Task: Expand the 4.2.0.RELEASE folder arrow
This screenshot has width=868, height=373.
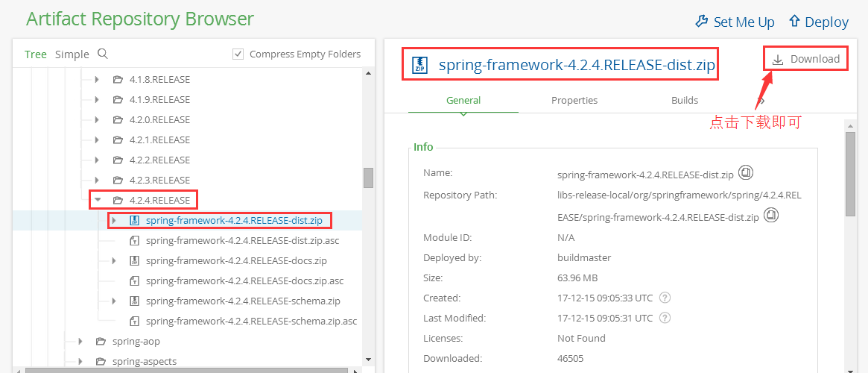Action: click(97, 119)
